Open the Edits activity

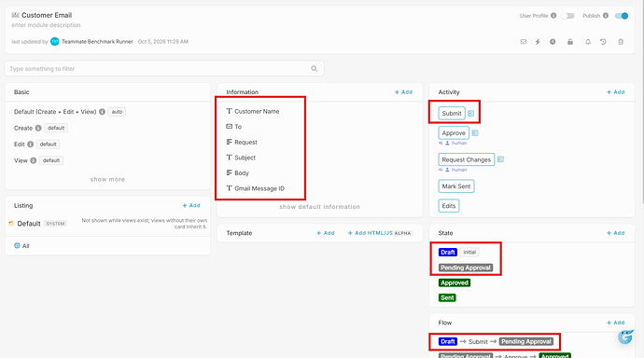[x=449, y=206]
